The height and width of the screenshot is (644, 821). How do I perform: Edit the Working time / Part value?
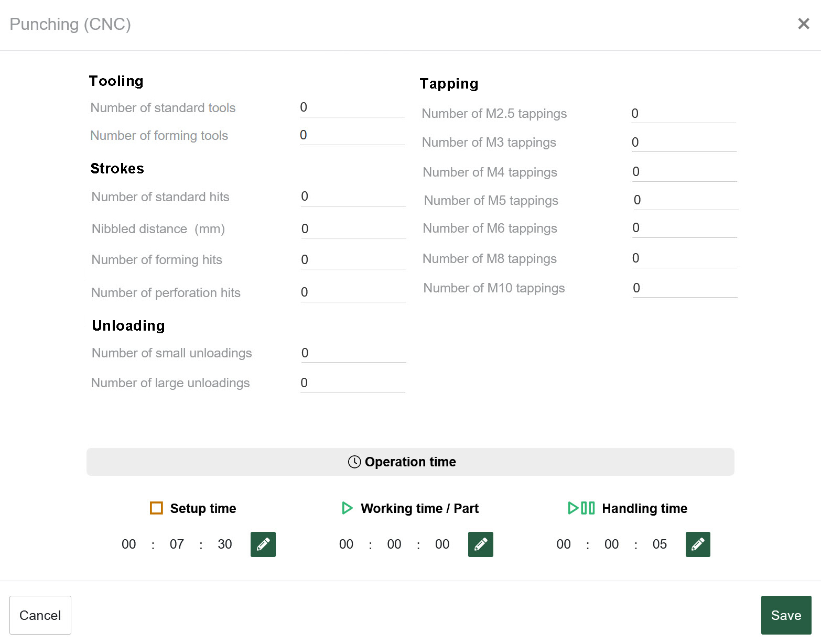click(480, 544)
